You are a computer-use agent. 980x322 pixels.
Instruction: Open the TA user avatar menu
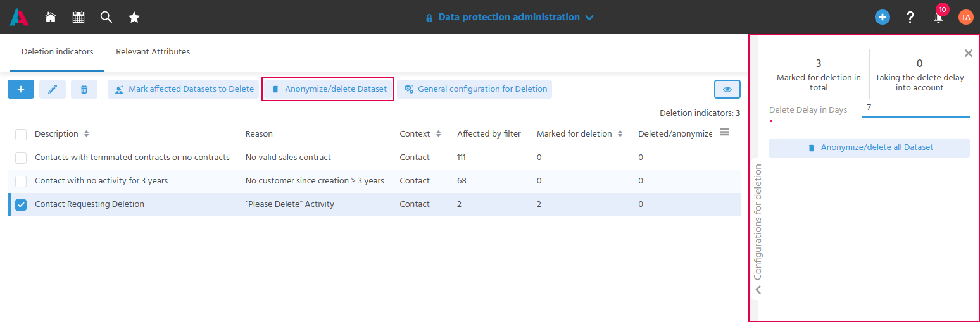coord(965,18)
